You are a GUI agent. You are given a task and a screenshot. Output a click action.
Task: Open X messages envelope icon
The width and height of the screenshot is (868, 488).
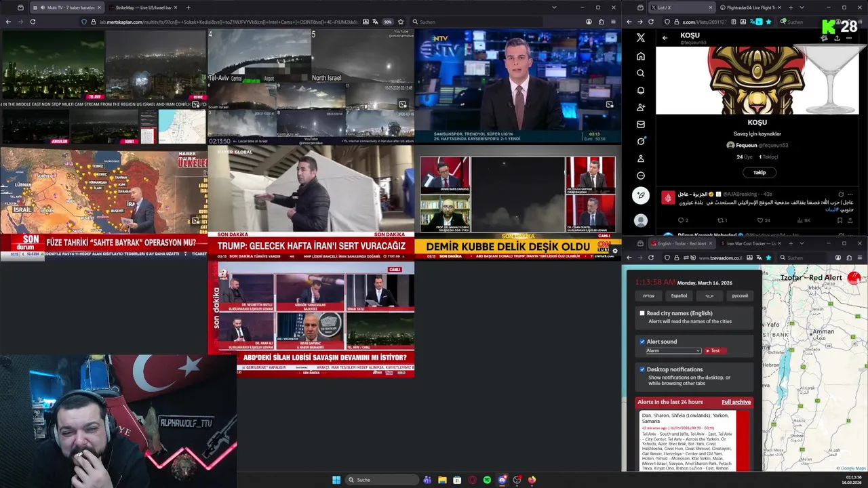click(x=641, y=124)
